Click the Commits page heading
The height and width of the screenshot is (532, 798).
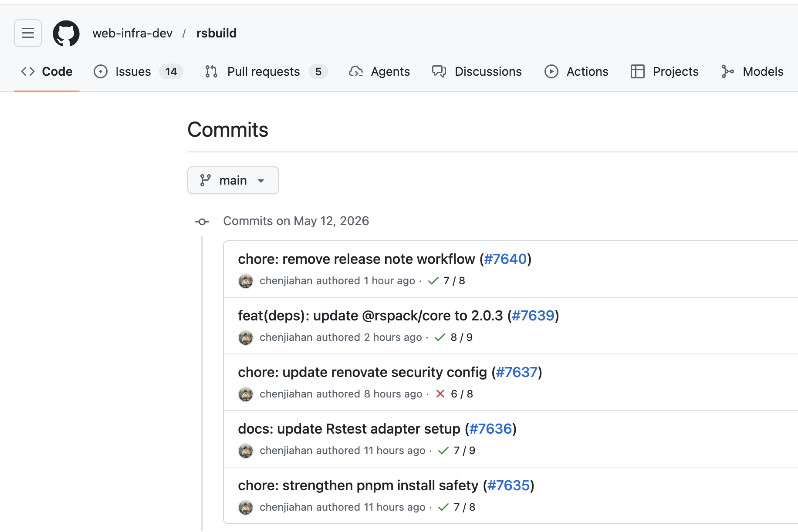pyautogui.click(x=228, y=130)
